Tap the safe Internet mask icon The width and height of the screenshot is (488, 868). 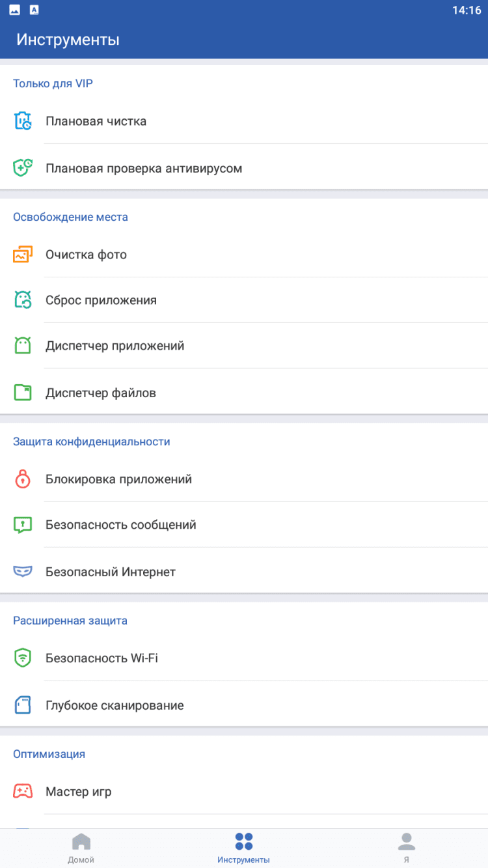(23, 572)
